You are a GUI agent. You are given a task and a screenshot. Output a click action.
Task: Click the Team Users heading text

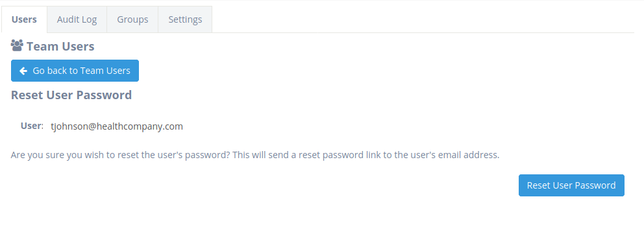click(x=60, y=47)
